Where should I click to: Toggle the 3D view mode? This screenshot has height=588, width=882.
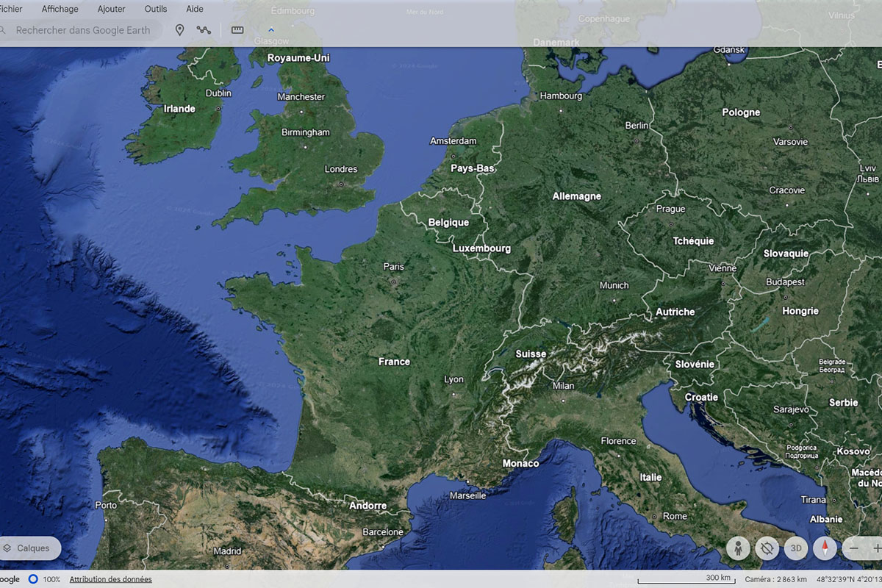click(795, 548)
